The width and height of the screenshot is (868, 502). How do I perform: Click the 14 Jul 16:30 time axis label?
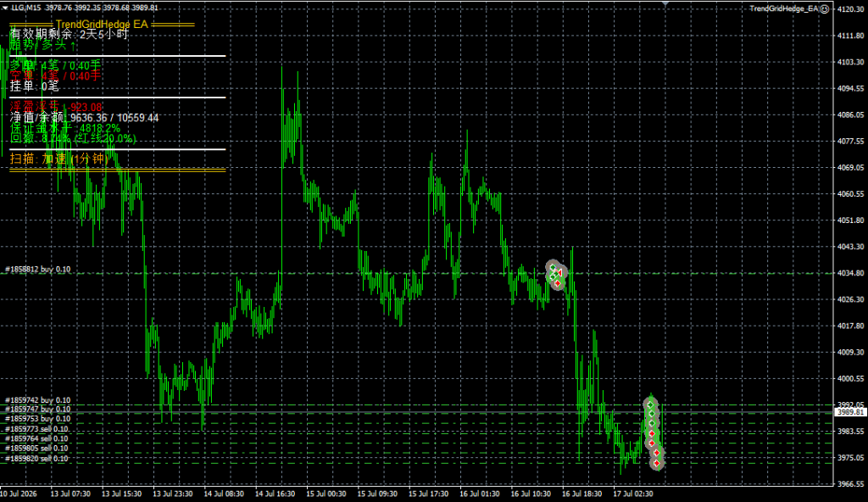coord(275,494)
